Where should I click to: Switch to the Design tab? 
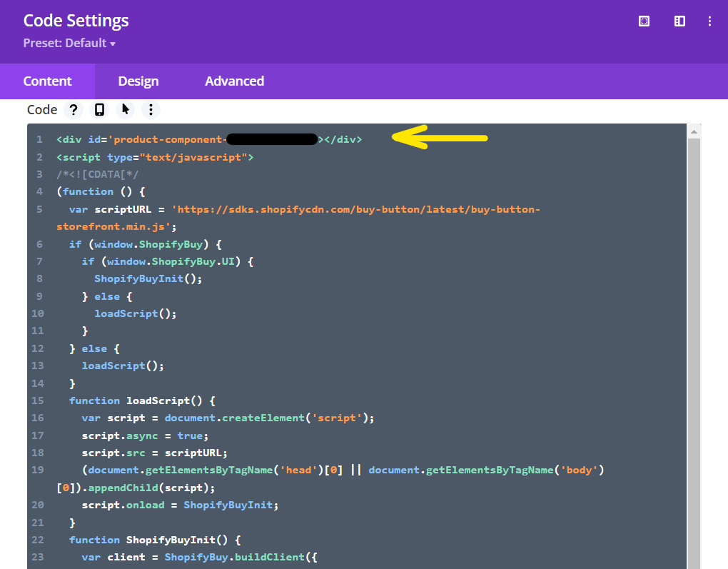(138, 81)
